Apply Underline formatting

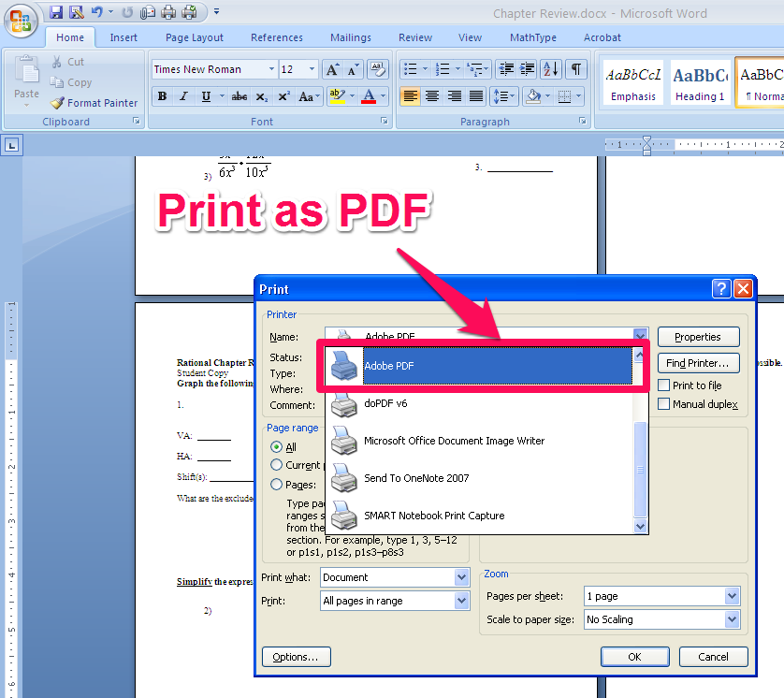tap(206, 96)
